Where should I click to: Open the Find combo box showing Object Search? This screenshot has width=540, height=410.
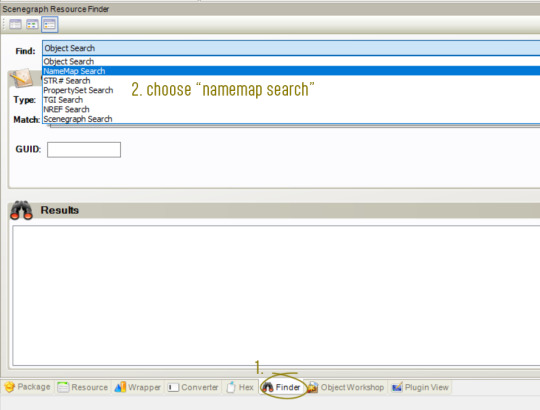tap(291, 48)
